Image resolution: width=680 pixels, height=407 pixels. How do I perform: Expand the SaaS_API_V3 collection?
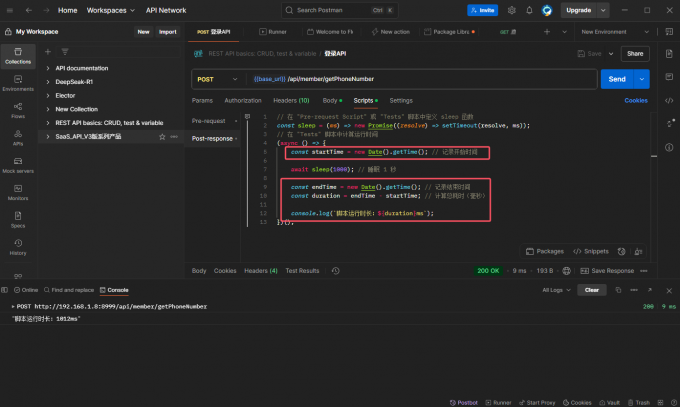[48, 137]
